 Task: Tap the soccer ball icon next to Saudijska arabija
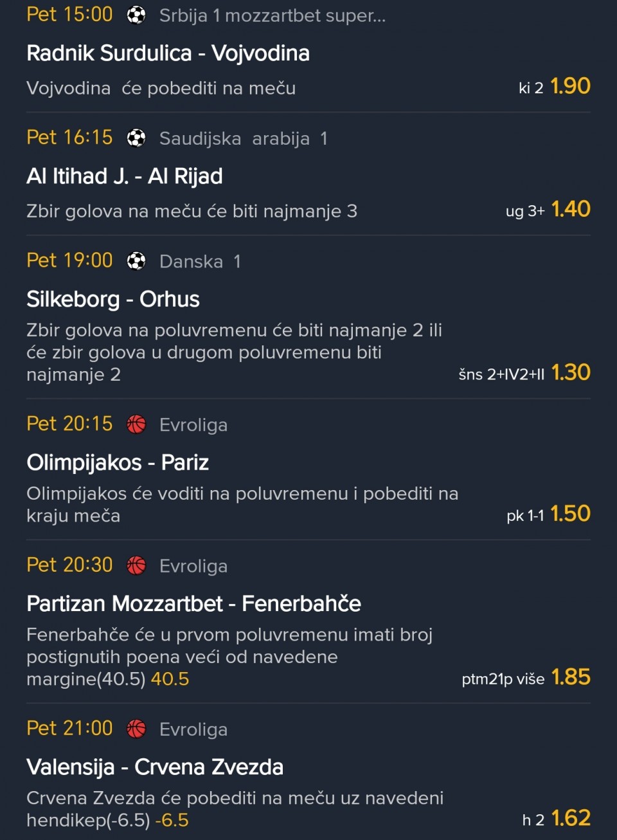[136, 138]
